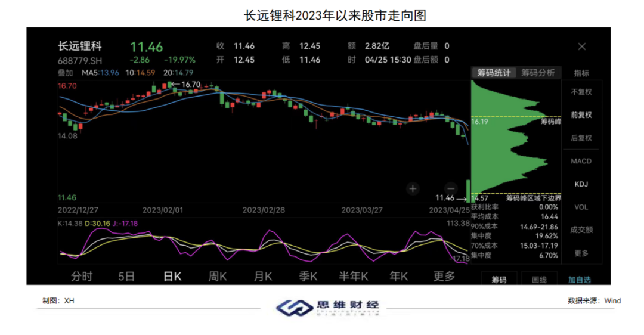
Task: Zoom out chart with minus icon
Action: coord(451,188)
